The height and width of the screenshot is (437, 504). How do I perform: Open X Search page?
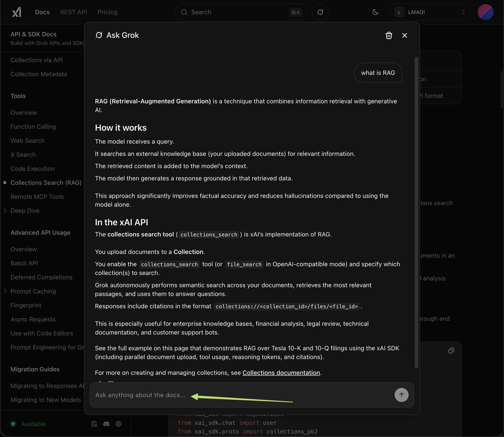23,155
